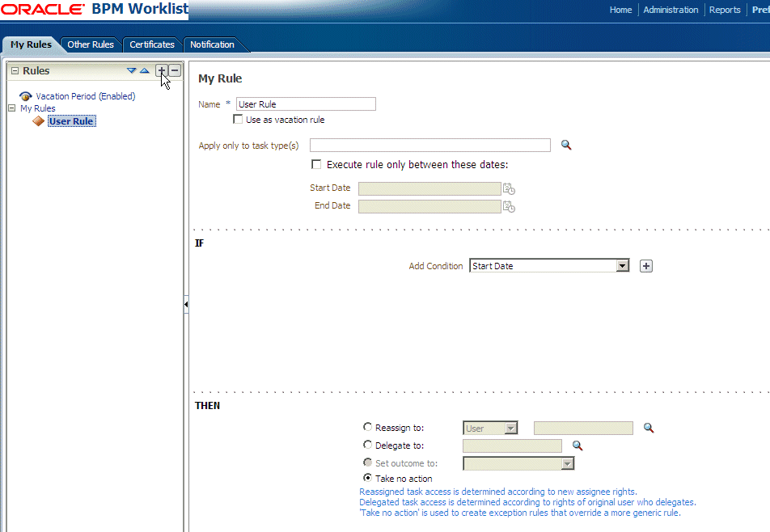The image size is (770, 532).
Task: Go to Home link
Action: pos(620,10)
